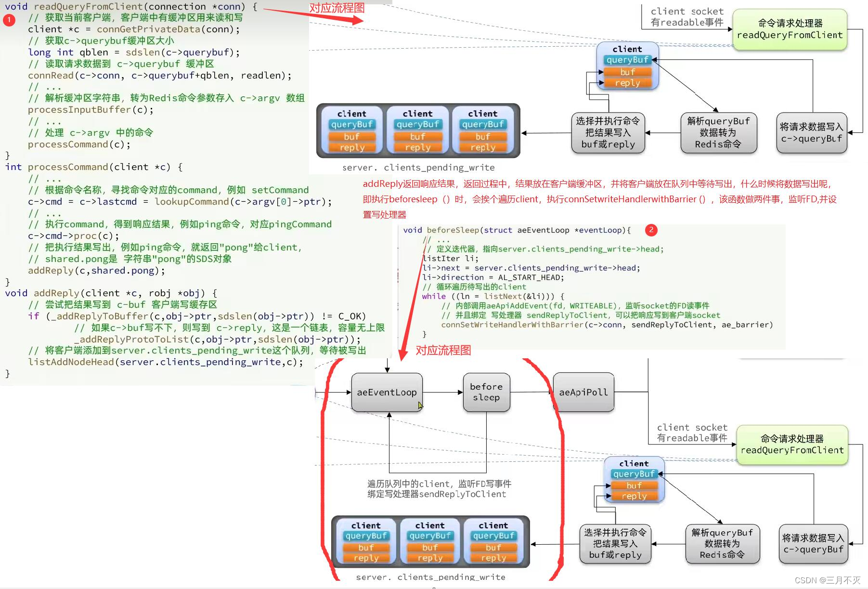
Task: Click the connSetWriteHandlerWithBarrier(c->conn, sendReplyToClient, ae_barrier) line
Action: (x=607, y=325)
